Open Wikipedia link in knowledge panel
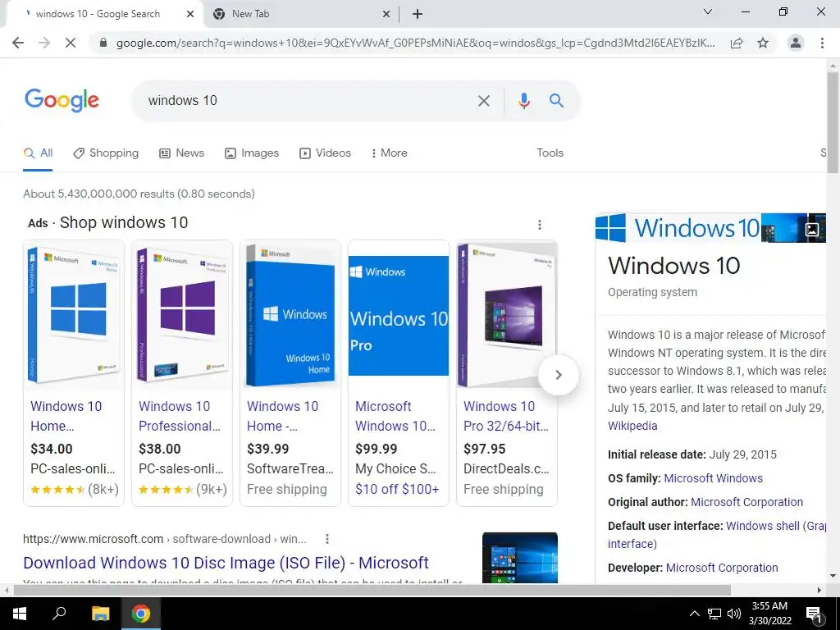 pyautogui.click(x=632, y=426)
